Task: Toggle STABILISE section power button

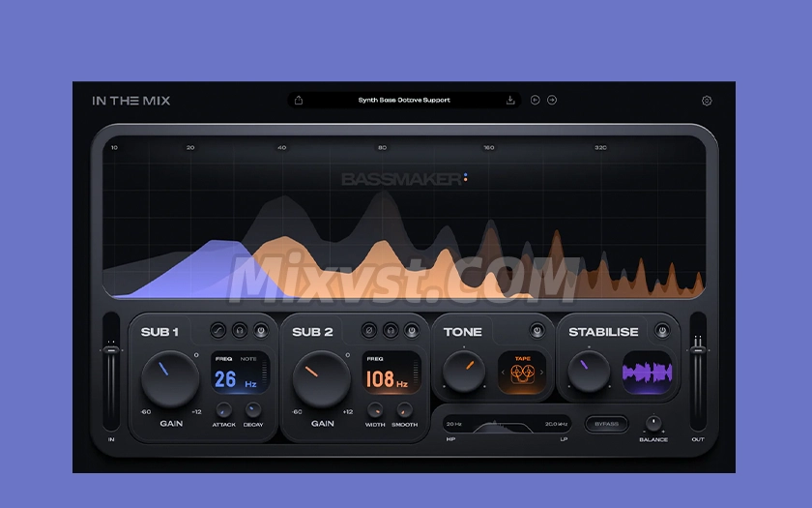Action: point(662,330)
